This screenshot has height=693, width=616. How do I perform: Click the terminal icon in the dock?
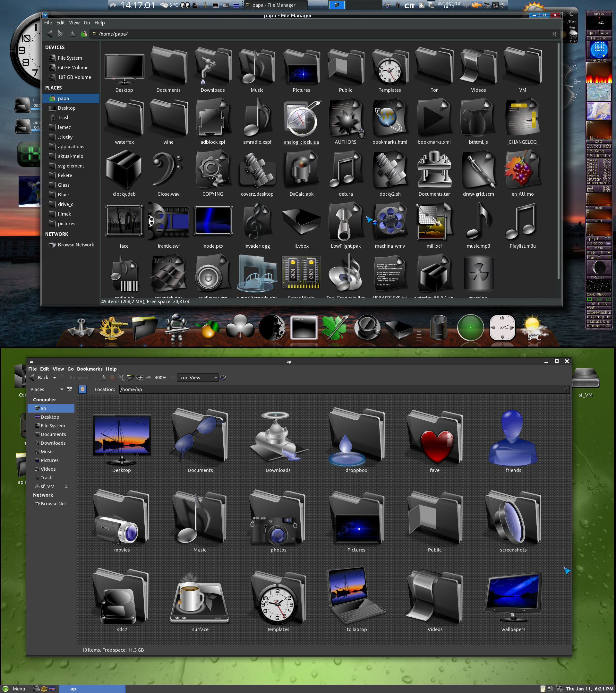[304, 328]
